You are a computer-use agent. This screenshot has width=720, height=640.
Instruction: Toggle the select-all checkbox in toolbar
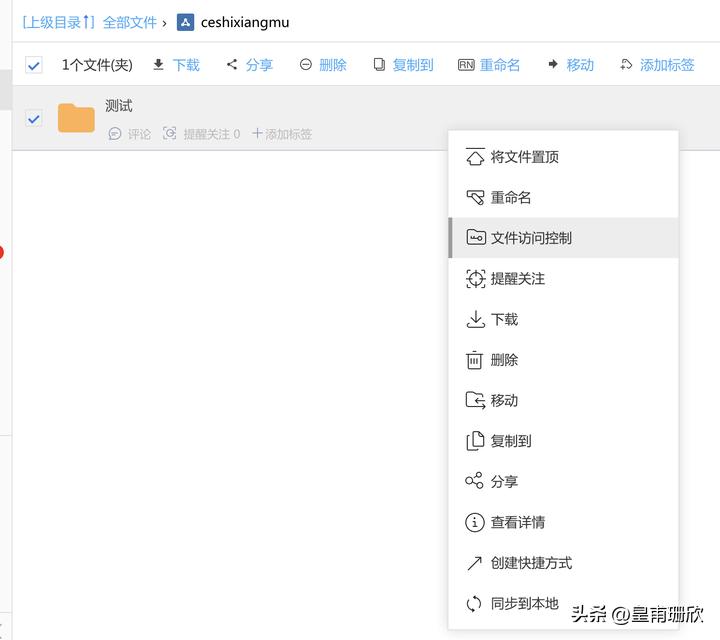[x=34, y=65]
